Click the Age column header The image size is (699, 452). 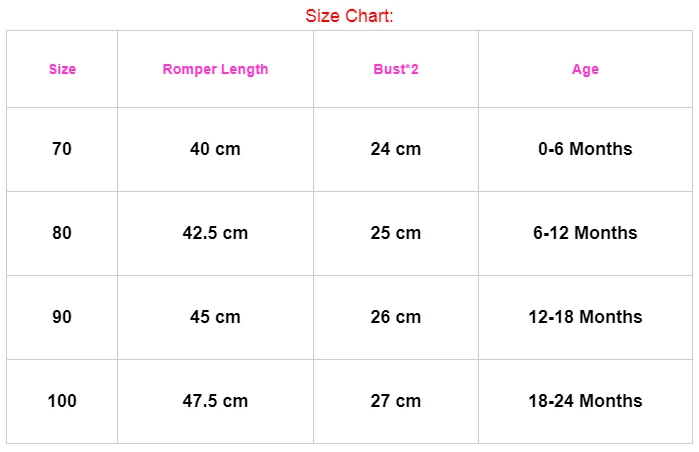coord(585,69)
